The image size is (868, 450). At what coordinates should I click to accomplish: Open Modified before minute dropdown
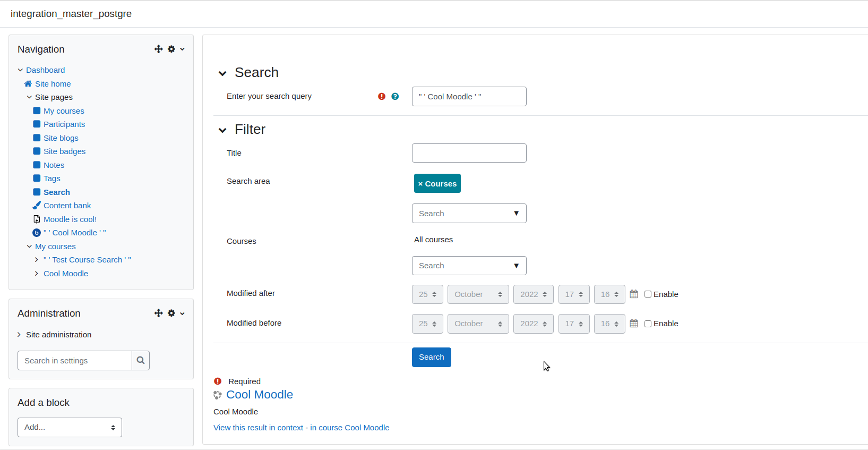(609, 324)
